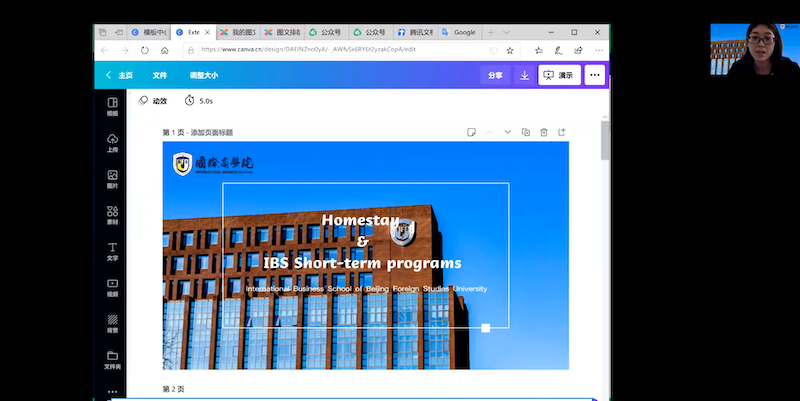Open the 背景 background panel
Image resolution: width=800 pixels, height=401 pixels.
(112, 324)
